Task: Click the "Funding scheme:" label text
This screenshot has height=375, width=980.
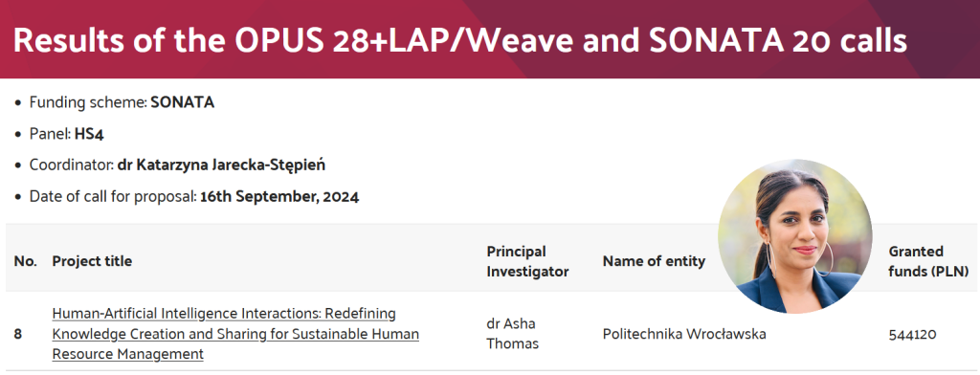Action: (x=88, y=102)
